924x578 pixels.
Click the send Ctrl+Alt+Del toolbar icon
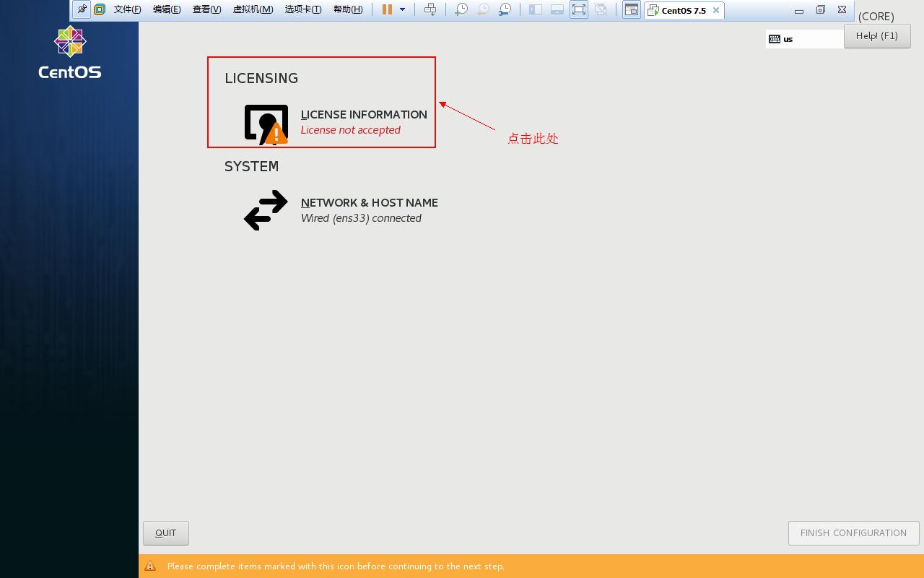(x=430, y=9)
